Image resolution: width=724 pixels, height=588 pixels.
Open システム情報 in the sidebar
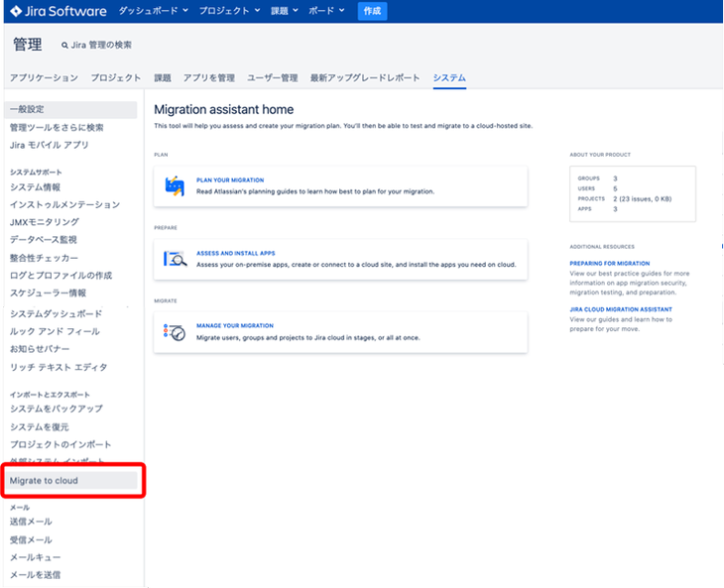coord(35,187)
